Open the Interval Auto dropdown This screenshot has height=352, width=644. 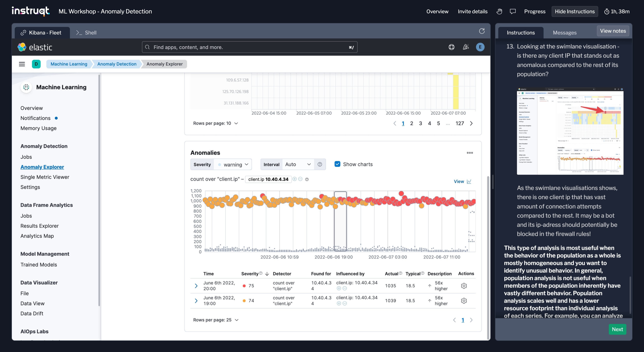298,164
